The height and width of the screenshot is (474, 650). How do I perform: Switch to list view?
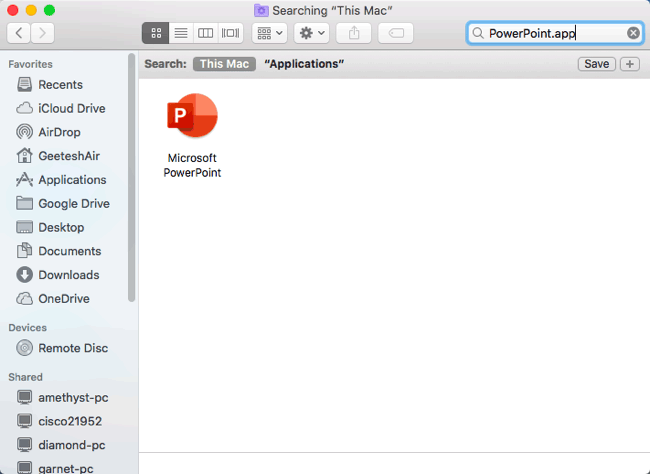coord(181,33)
